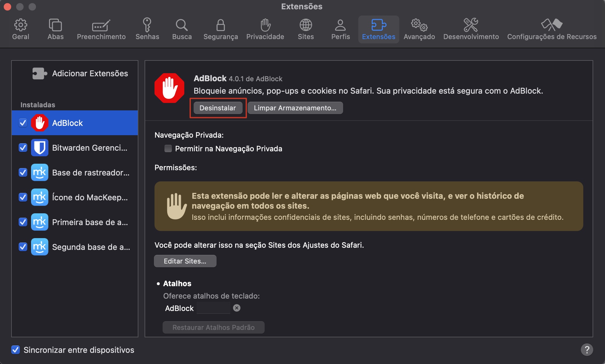This screenshot has width=605, height=364.
Task: Disable the Bitwarden extension checkbox
Action: point(23,148)
